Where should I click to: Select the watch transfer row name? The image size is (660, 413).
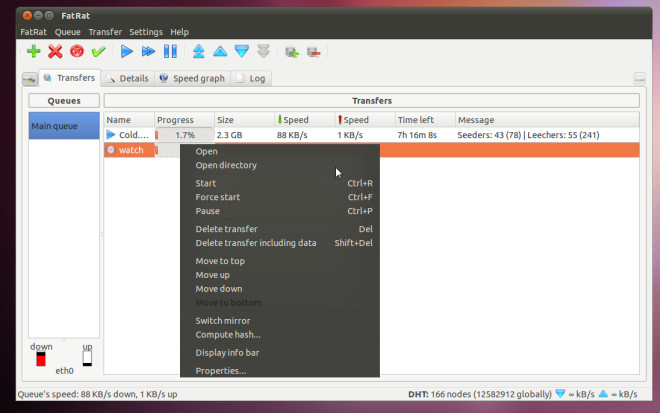click(131, 150)
